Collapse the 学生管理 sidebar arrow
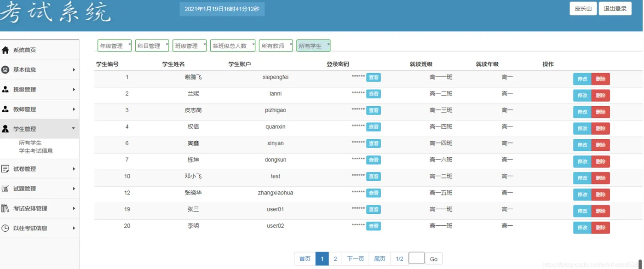This screenshot has width=644, height=269. (x=74, y=129)
